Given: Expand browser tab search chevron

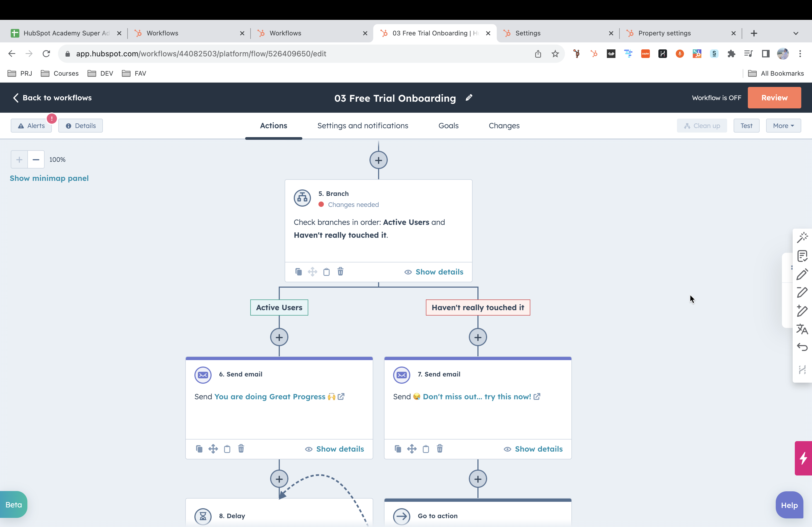Looking at the screenshot, I should point(796,33).
